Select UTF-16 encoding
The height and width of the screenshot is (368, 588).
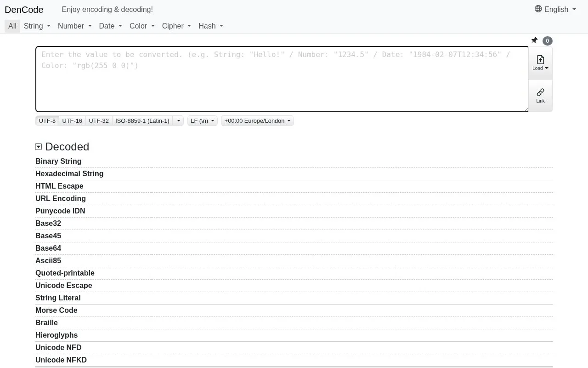[72, 121]
